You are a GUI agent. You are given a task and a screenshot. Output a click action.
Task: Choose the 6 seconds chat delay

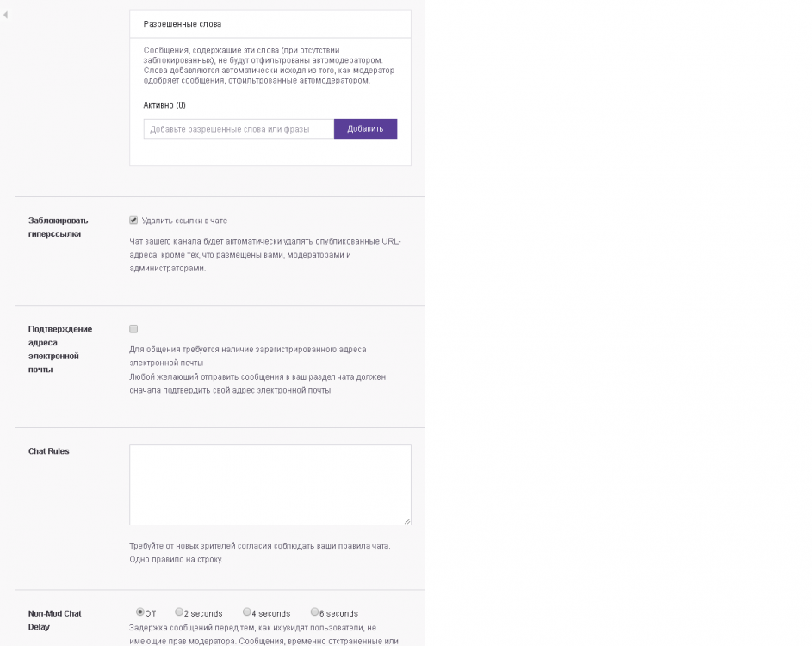[313, 612]
